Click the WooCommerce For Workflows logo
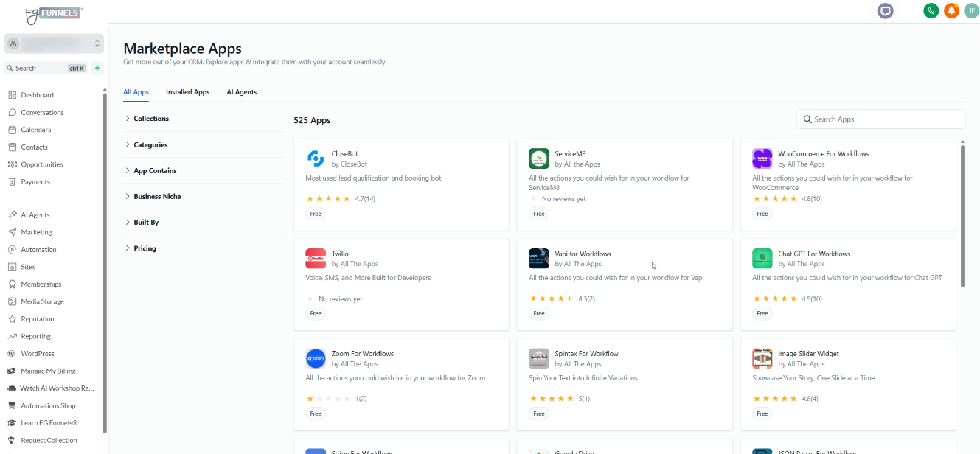The image size is (980, 454). point(762,158)
